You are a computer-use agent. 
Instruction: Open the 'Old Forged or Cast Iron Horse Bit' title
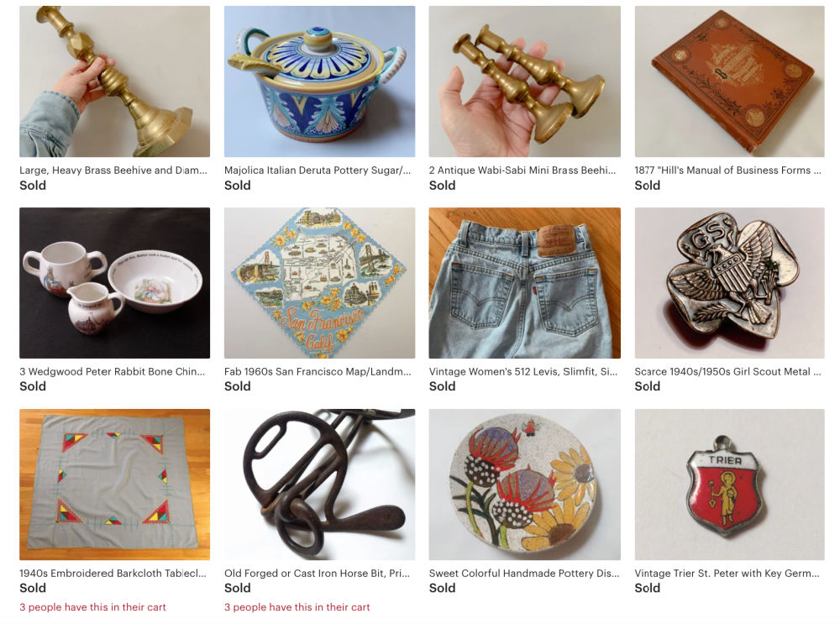317,573
